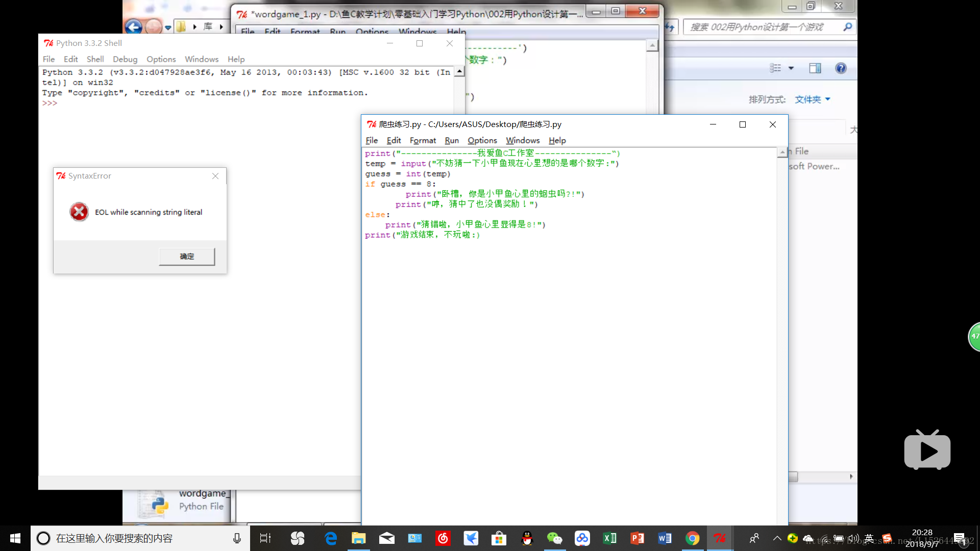Open Help menu in Python Shell
This screenshot has height=551, width=980.
[x=236, y=59]
